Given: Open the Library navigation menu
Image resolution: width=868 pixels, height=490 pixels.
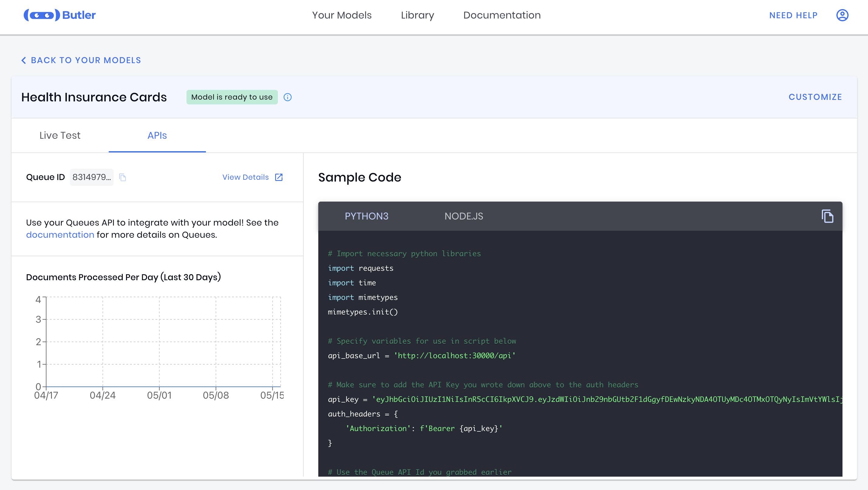Looking at the screenshot, I should tap(417, 15).
